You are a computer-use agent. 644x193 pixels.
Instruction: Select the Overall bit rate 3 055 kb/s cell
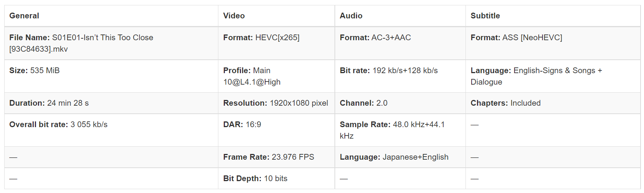pyautogui.click(x=111, y=130)
